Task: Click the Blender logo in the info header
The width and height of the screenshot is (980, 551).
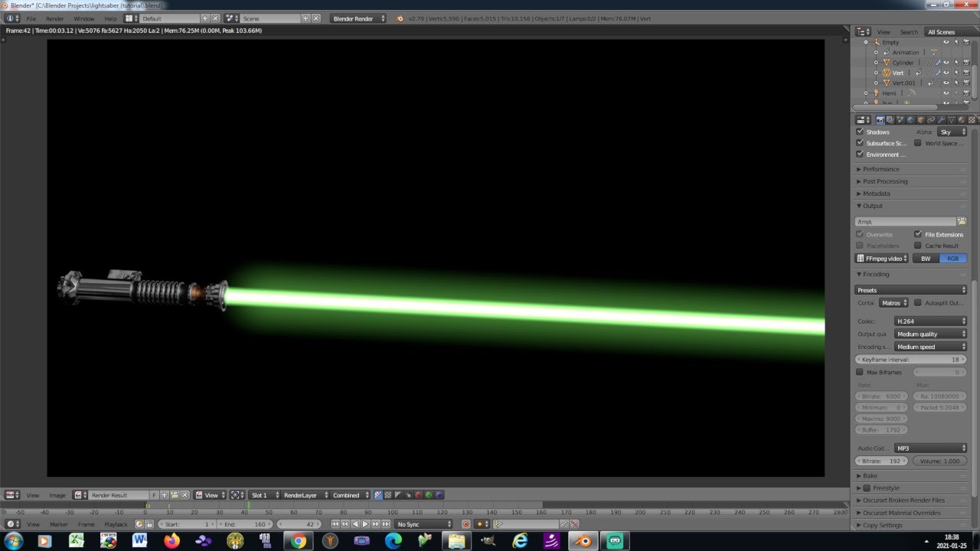Action: pos(400,18)
